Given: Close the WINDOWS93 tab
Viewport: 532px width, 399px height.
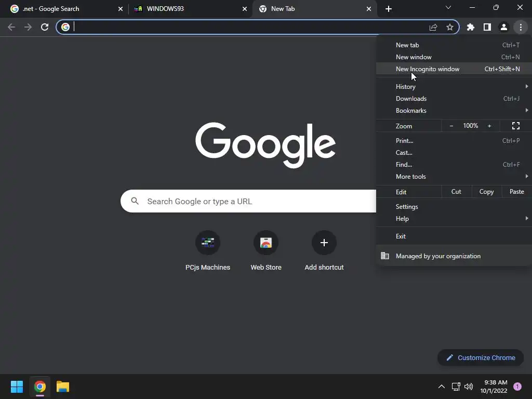Looking at the screenshot, I should (x=245, y=9).
